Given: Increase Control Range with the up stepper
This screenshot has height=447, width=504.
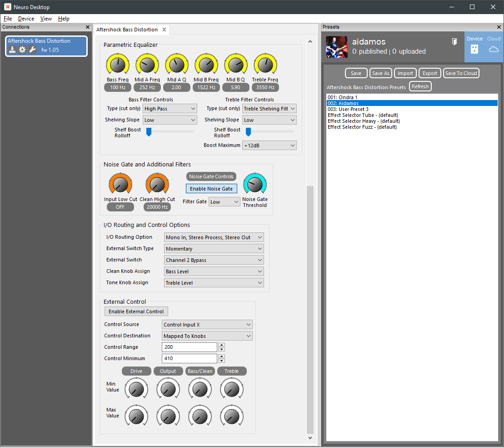Looking at the screenshot, I should [x=221, y=345].
